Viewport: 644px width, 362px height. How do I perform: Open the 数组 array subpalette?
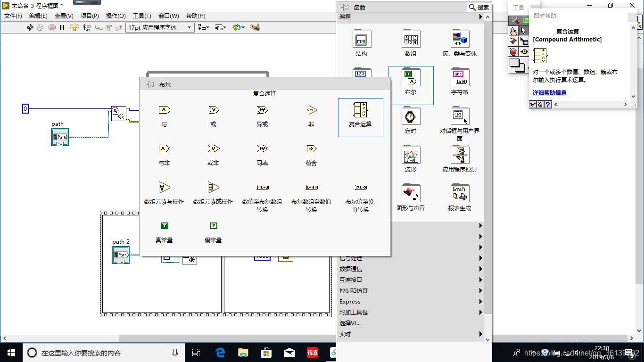click(x=411, y=43)
